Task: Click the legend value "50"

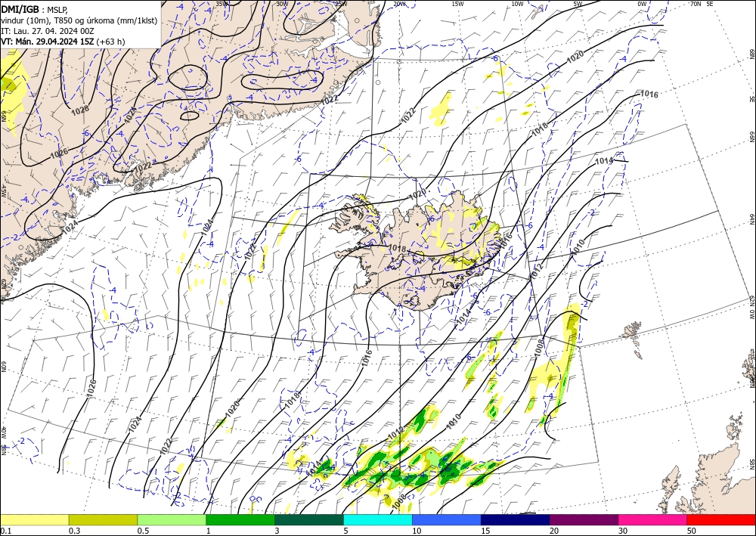Action: 692,531
